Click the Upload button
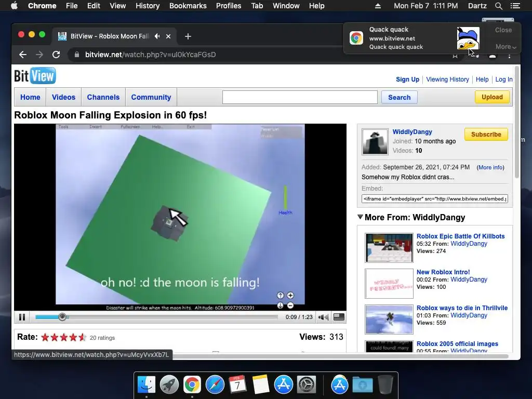The image size is (532, 399). tap(492, 97)
